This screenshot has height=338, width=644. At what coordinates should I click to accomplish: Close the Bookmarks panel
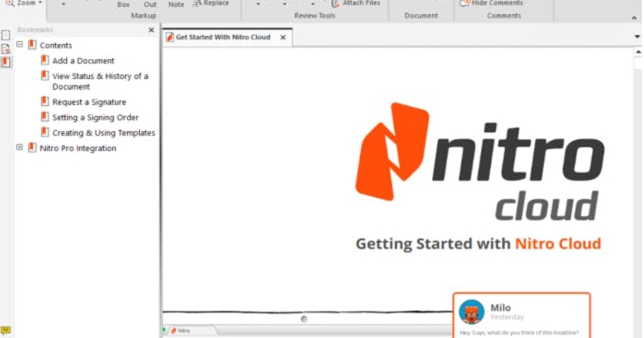coord(151,30)
